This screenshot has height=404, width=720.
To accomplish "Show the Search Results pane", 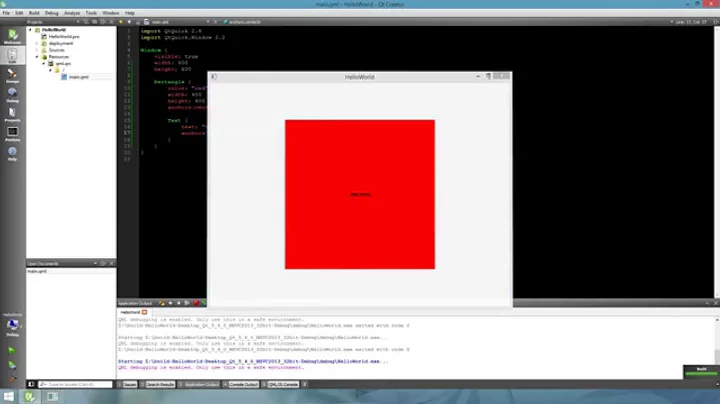I will [x=158, y=384].
